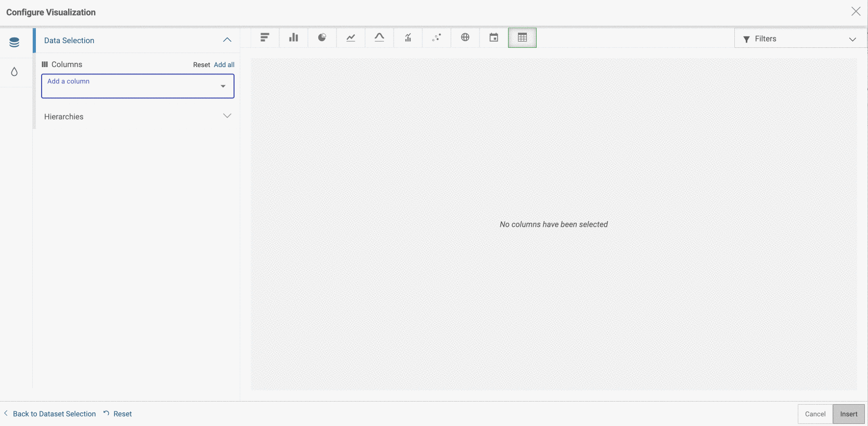Select the table visualization type

pyautogui.click(x=523, y=37)
